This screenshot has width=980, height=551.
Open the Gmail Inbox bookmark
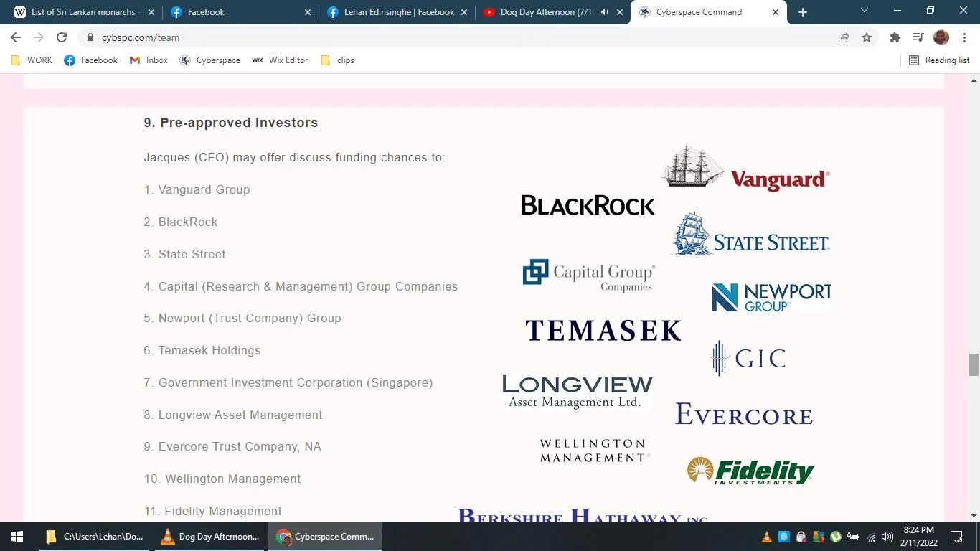(149, 60)
